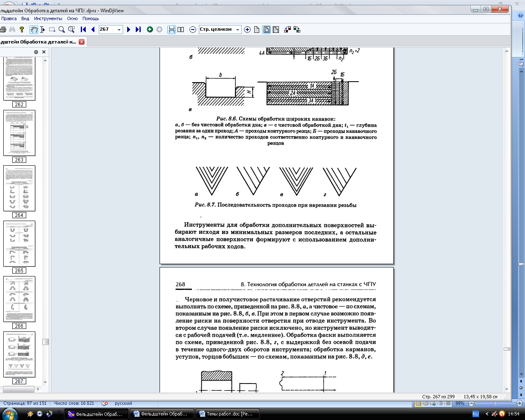Open the Windows Start button
Screen dimensions: 525x420
pos(10,413)
